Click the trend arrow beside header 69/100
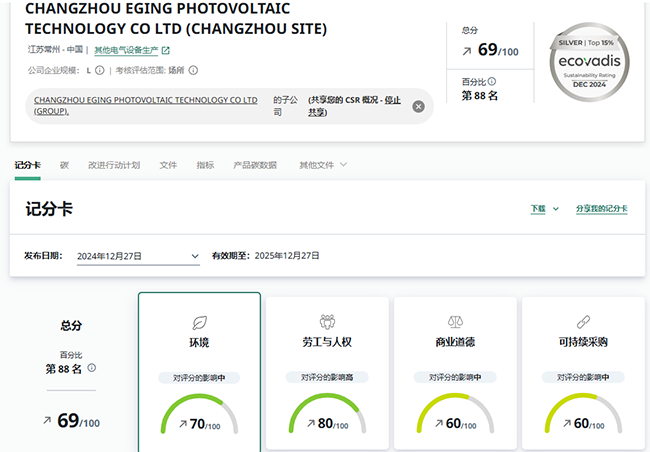Screen dimensions: 650x452 tap(467, 51)
